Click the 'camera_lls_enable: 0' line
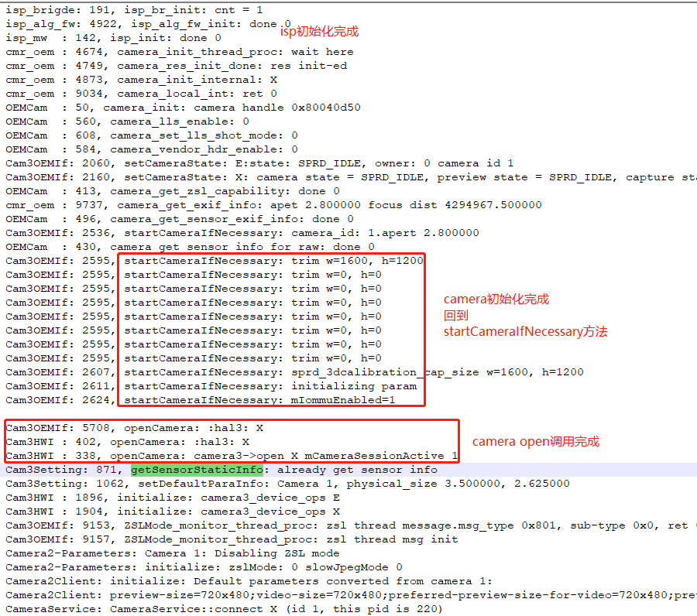The height and width of the screenshot is (616, 697). pyautogui.click(x=127, y=121)
